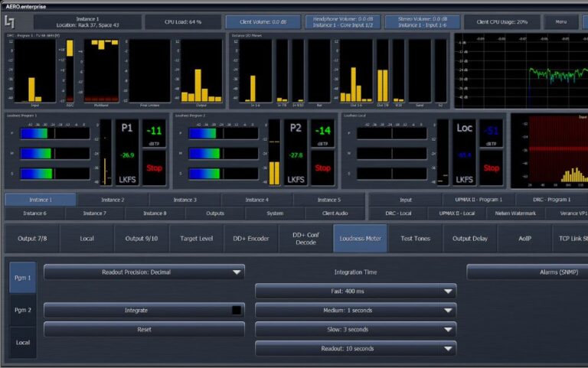Open the Instance 2 tab

click(112, 200)
